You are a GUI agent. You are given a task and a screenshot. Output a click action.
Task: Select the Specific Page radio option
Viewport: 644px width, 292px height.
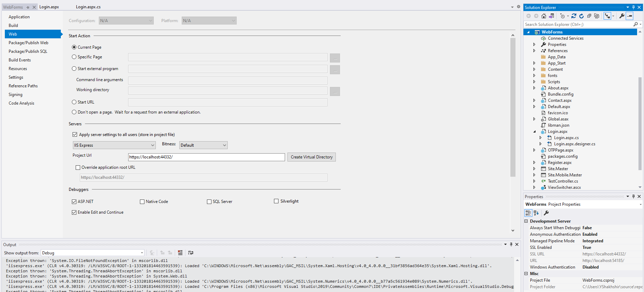click(74, 57)
